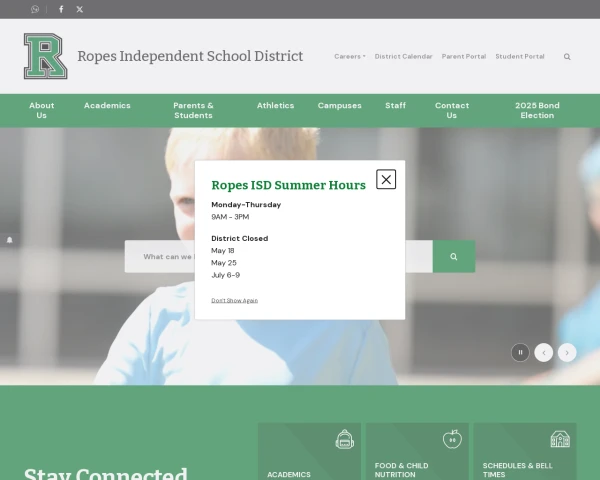Submit search with green magnifier button
600x480 pixels.
(454, 256)
